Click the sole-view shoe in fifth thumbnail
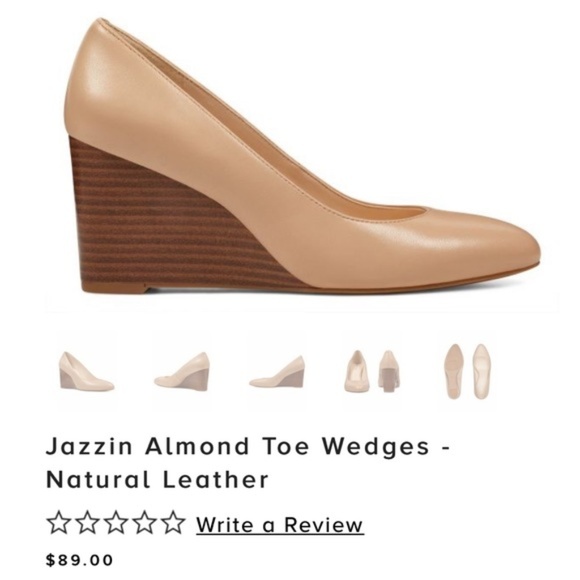This screenshot has height=580, width=580. [x=454, y=371]
